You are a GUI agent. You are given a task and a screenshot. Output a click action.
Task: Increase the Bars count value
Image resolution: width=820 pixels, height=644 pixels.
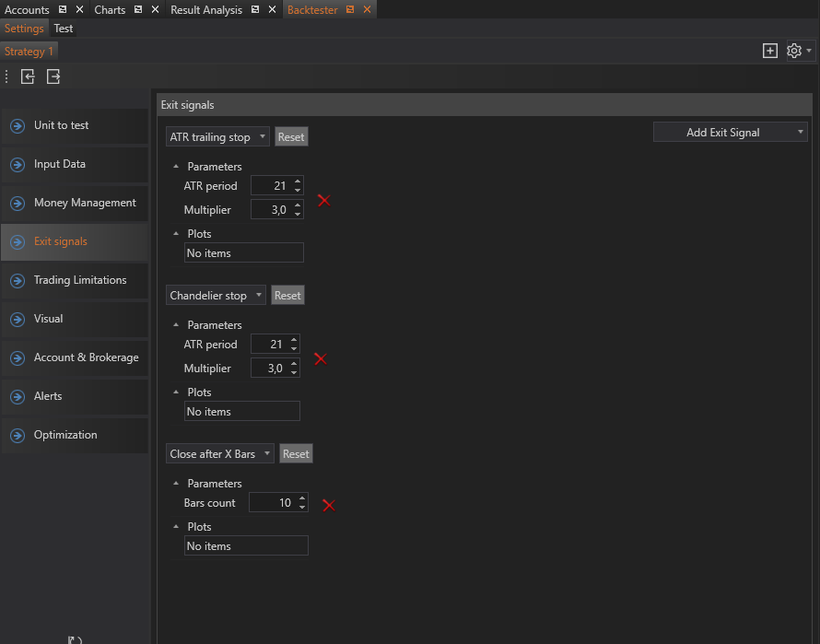pos(302,498)
